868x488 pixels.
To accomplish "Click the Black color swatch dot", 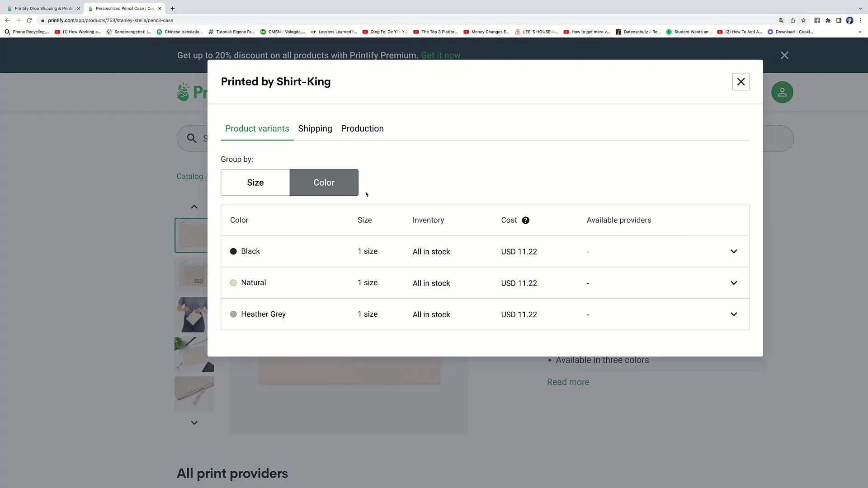I will (x=233, y=252).
